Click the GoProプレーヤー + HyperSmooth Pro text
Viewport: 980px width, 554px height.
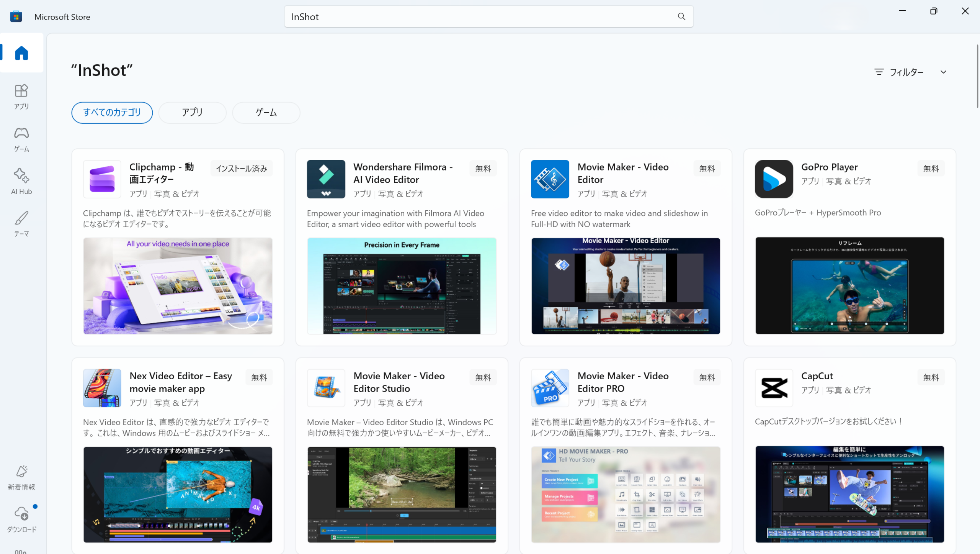click(x=818, y=213)
